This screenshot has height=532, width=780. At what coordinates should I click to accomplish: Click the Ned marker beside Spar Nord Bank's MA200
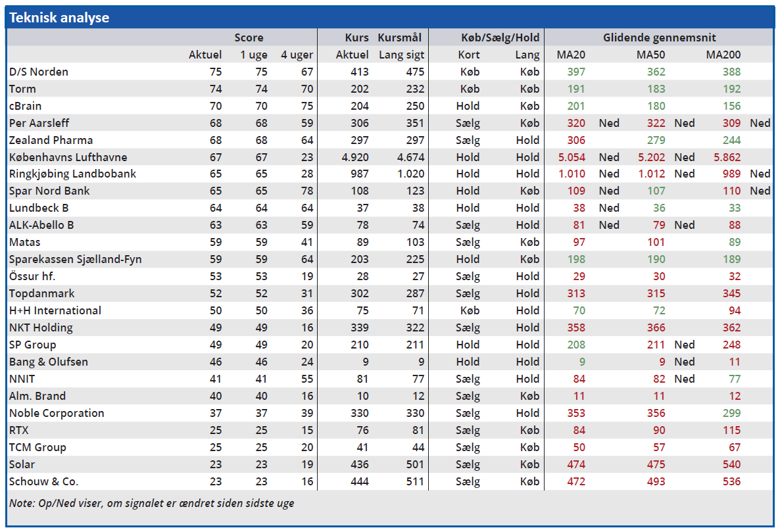point(760,191)
